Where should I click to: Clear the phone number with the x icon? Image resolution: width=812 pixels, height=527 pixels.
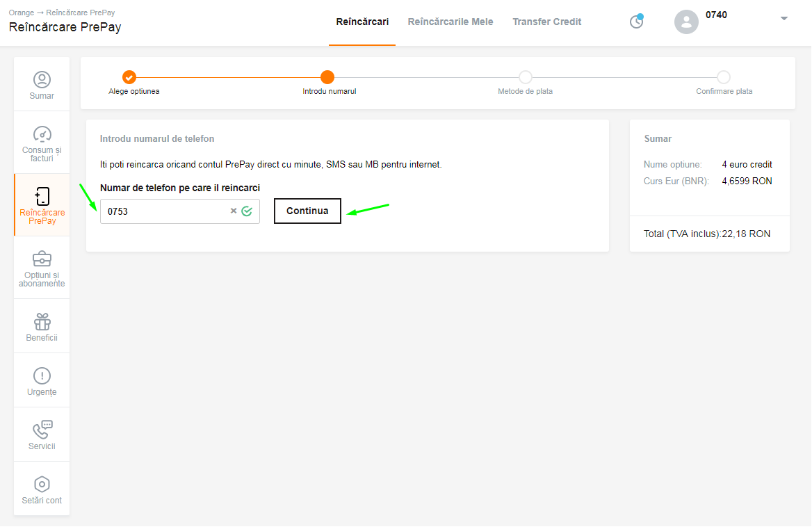[234, 211]
